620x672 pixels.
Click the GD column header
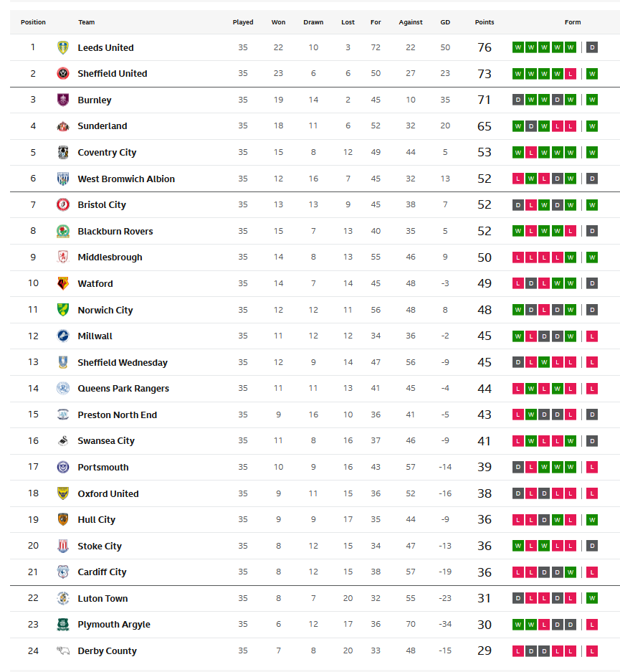click(445, 22)
